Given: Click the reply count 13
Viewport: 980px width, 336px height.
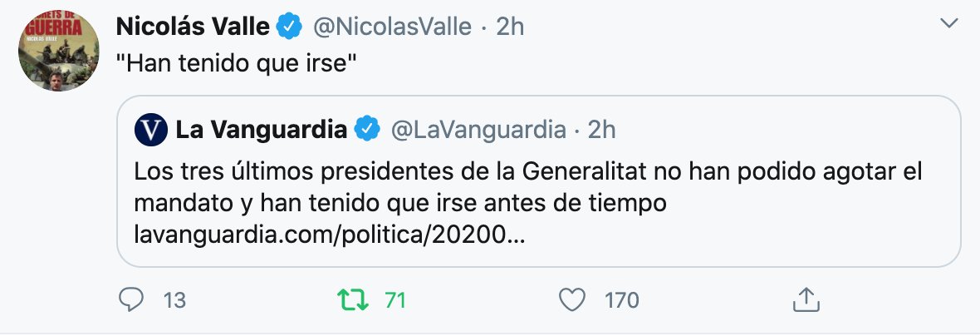Looking at the screenshot, I should coord(174,301).
